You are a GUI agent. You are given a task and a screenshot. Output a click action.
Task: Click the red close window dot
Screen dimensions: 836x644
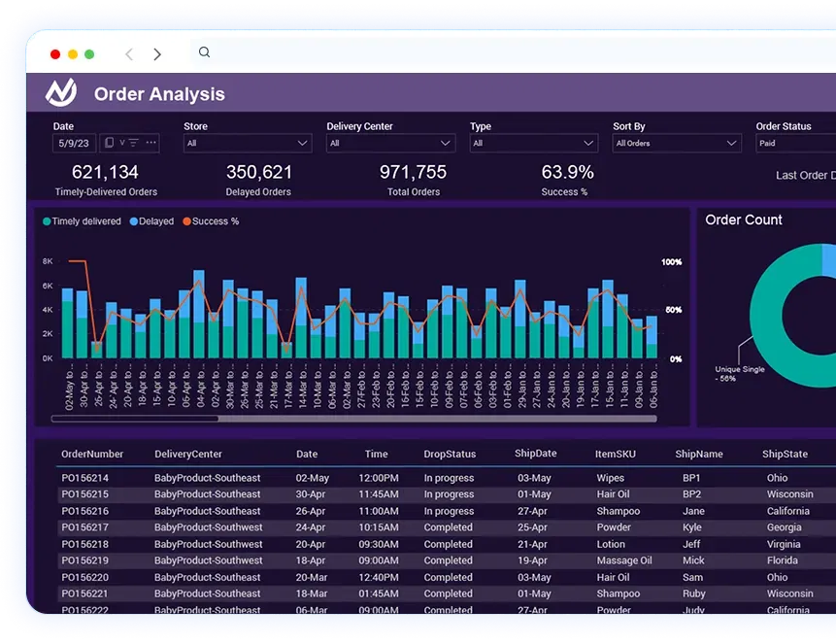[x=55, y=54]
